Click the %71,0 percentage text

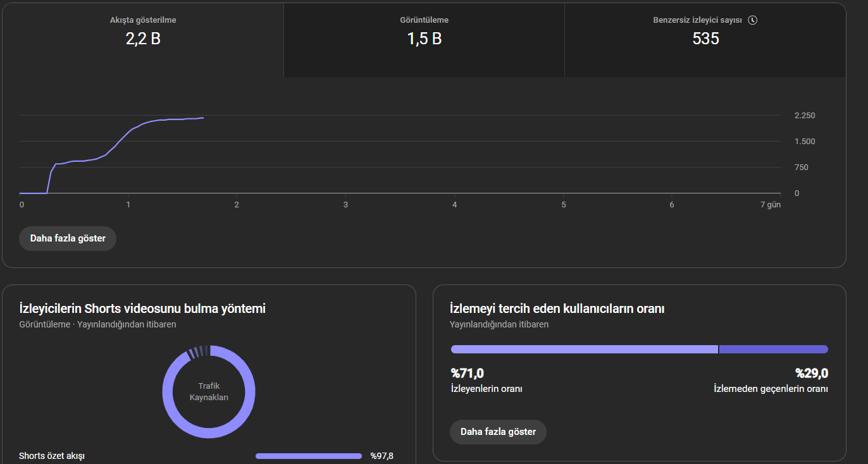click(467, 374)
